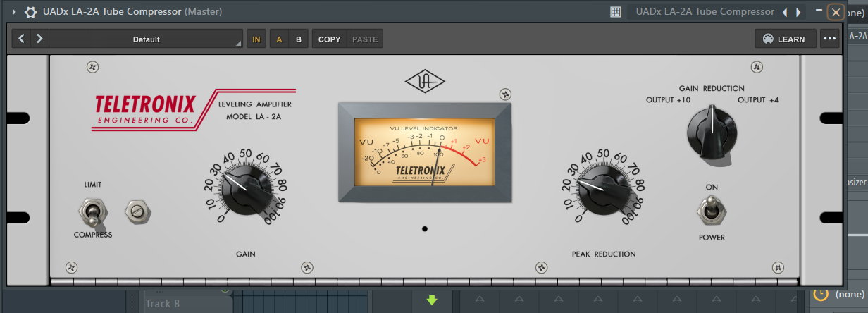
Task: Select OUTPUT +10 meter position label
Action: pyautogui.click(x=668, y=100)
